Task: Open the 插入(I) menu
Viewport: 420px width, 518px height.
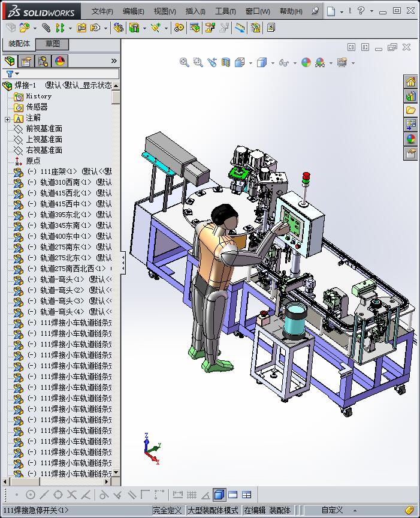Action: click(195, 11)
